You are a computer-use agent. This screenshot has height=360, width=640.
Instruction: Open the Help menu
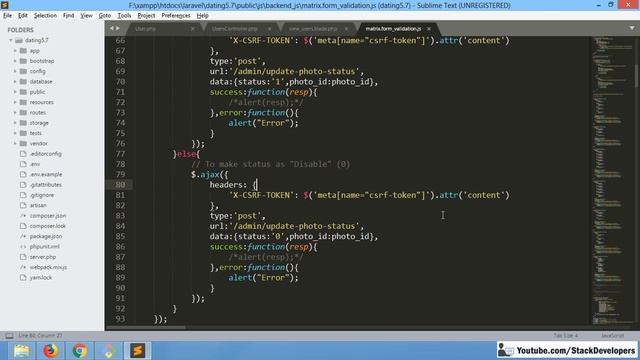pyautogui.click(x=202, y=16)
